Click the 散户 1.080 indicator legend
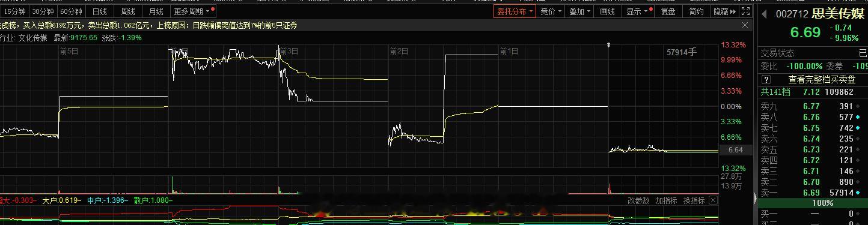This screenshot has height=225, width=868. pos(153,200)
